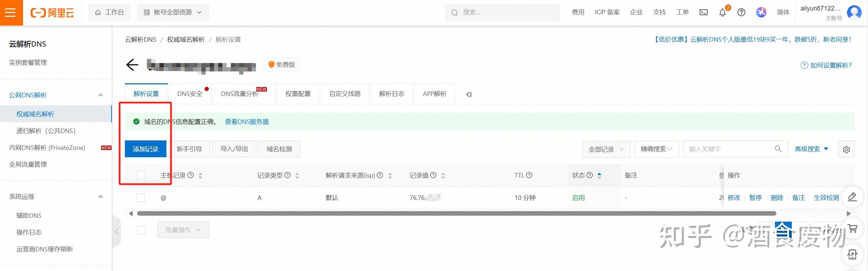Click the help icon next to 记录值
This screenshot has width=868, height=271.
click(x=433, y=175)
